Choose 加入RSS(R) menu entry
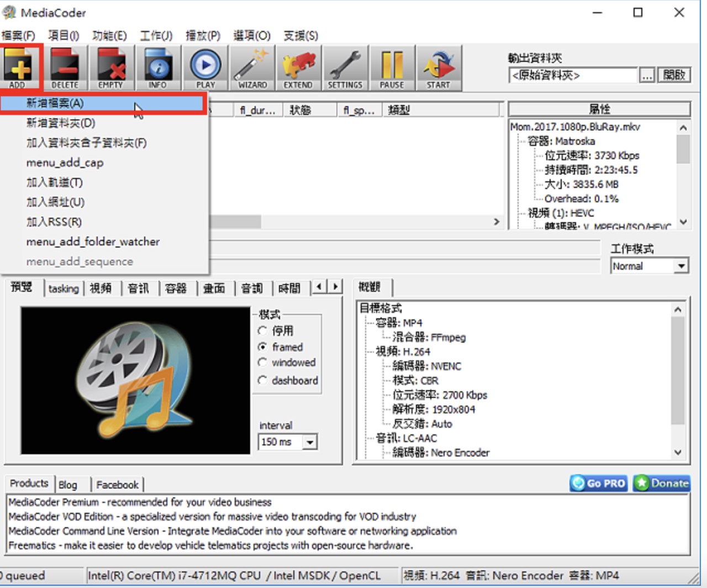Screen dimensions: 707x588 pos(104,222)
